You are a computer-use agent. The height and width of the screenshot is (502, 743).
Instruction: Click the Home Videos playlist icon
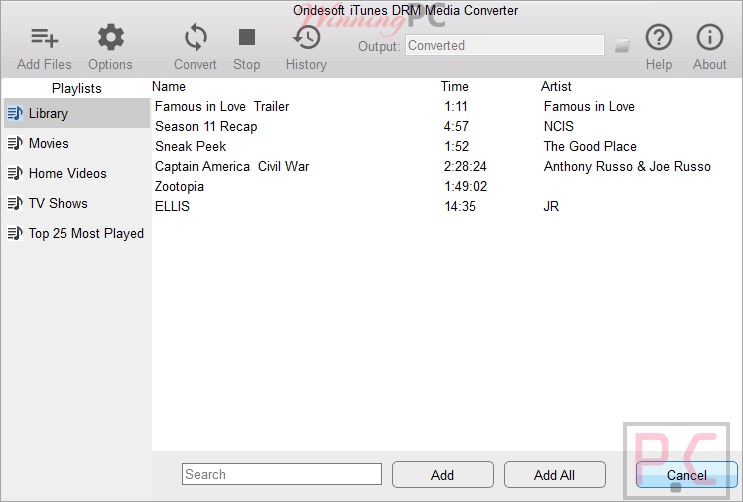click(x=15, y=173)
